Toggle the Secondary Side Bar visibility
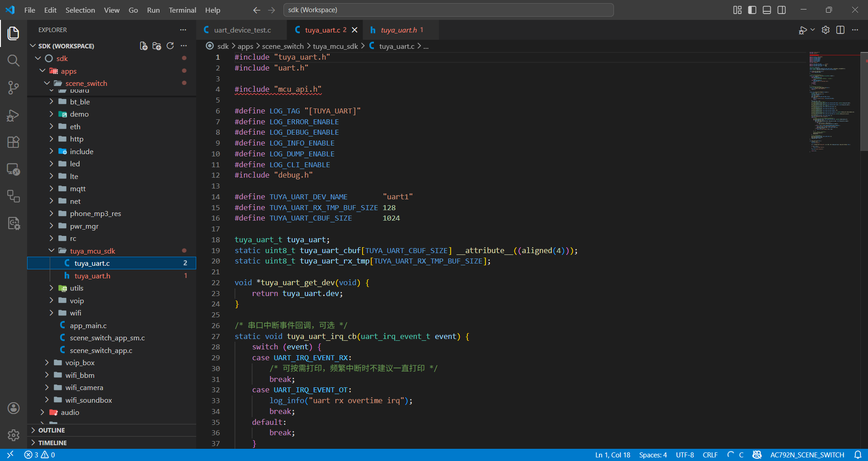The width and height of the screenshot is (868, 461). tap(782, 10)
